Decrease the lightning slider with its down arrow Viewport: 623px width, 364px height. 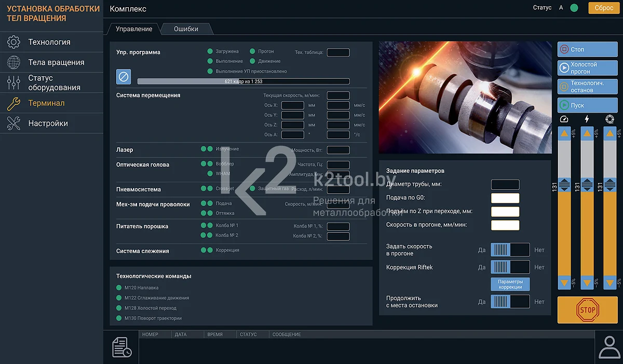[x=587, y=283]
